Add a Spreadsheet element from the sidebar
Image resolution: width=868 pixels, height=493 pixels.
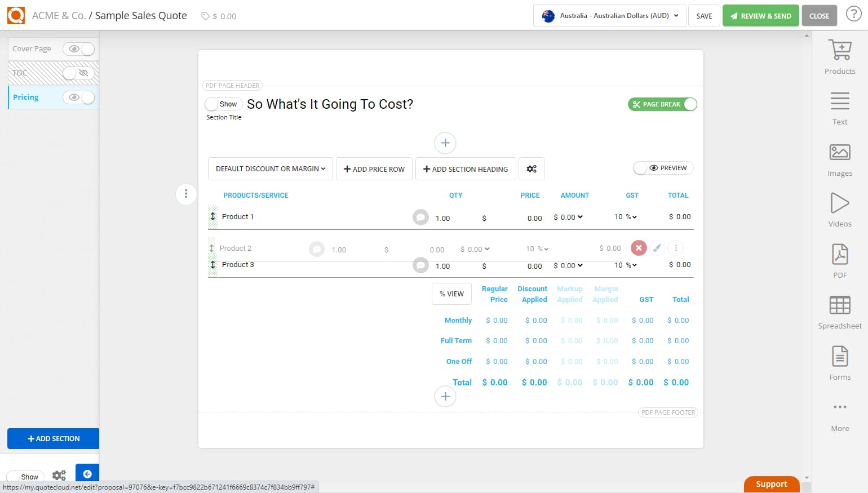[x=839, y=310]
